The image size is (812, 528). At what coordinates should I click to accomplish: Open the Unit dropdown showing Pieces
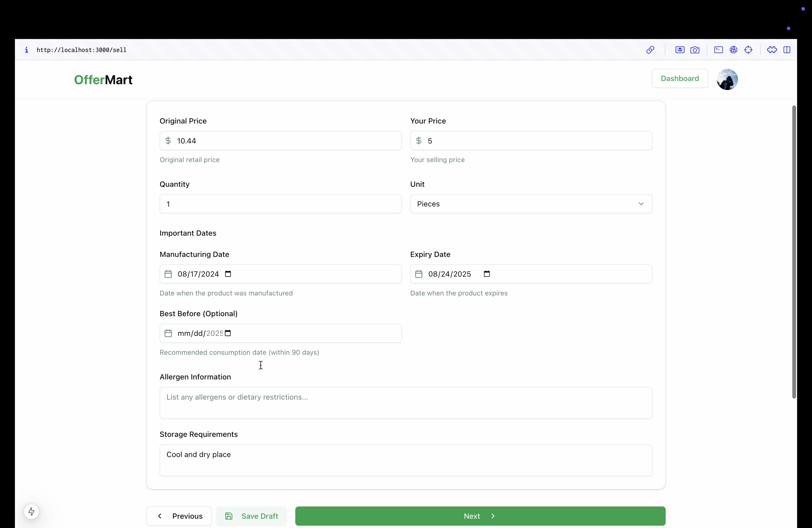coord(531,204)
